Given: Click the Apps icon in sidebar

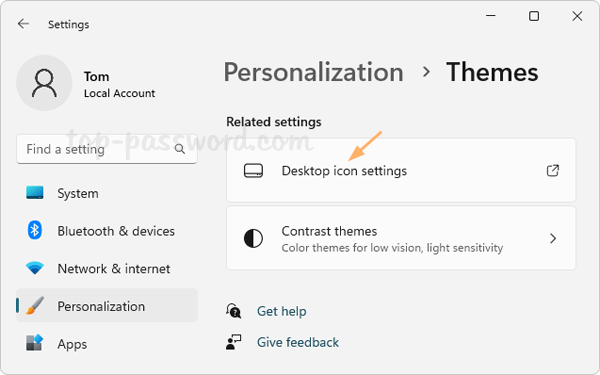Looking at the screenshot, I should pos(34,343).
